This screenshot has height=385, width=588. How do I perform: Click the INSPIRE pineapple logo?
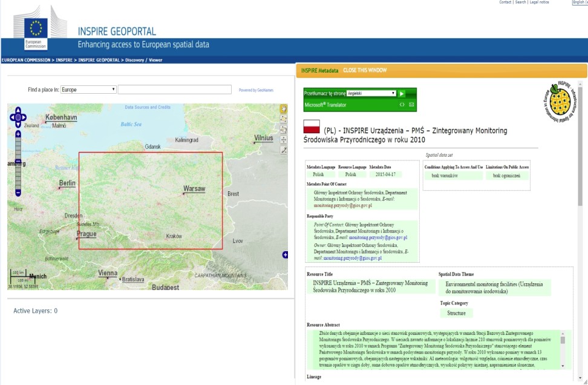pos(559,101)
